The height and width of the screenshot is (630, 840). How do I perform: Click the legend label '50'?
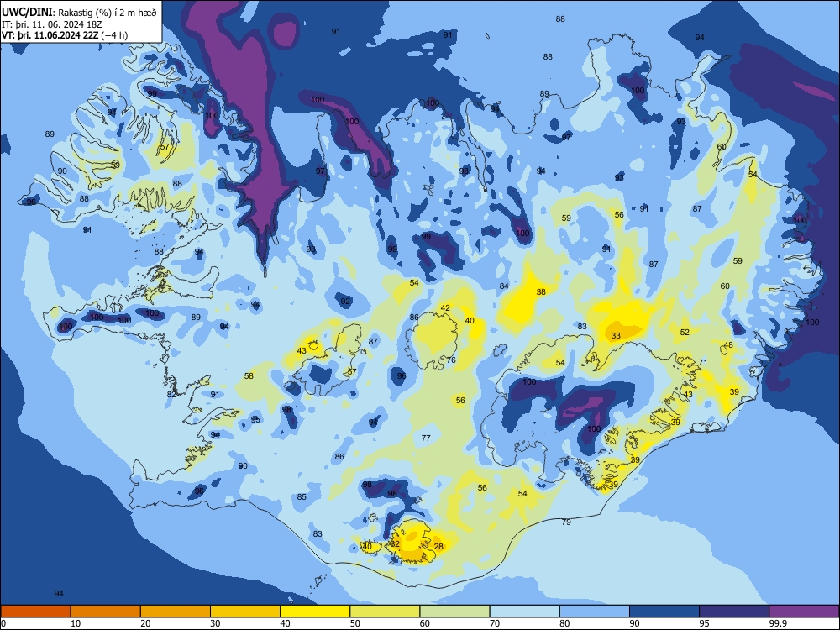click(354, 623)
